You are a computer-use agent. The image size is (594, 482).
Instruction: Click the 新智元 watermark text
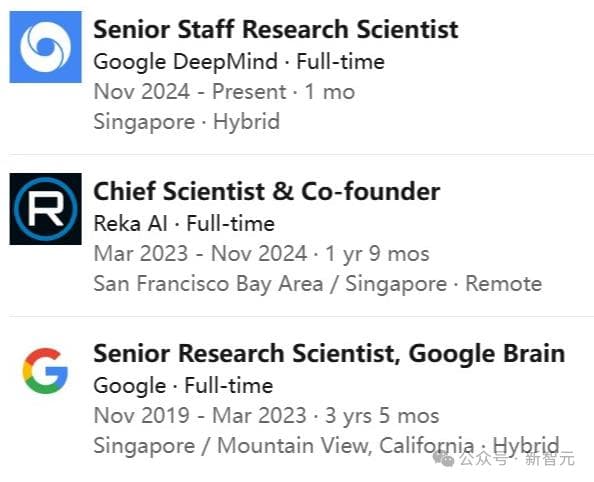[550, 459]
